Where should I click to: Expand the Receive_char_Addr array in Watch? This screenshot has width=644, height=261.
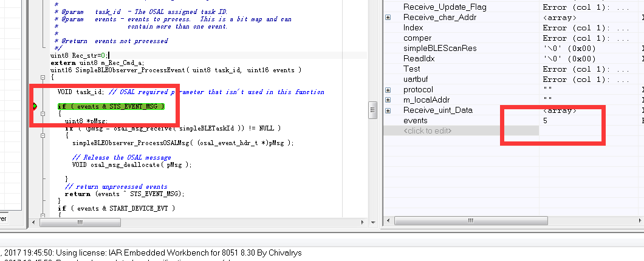click(x=388, y=18)
